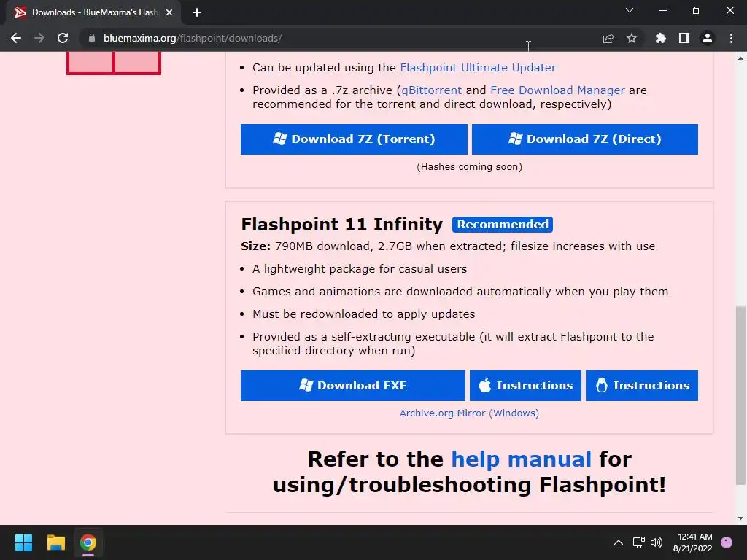Screen dimensions: 747x560
Task: Click Download 7Z (Direct) button
Action: 585,139
